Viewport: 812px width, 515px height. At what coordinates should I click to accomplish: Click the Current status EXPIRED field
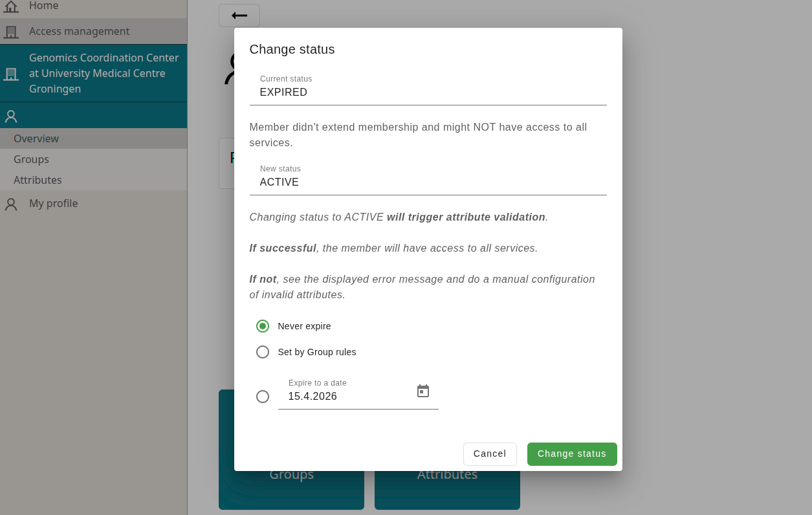tap(428, 92)
